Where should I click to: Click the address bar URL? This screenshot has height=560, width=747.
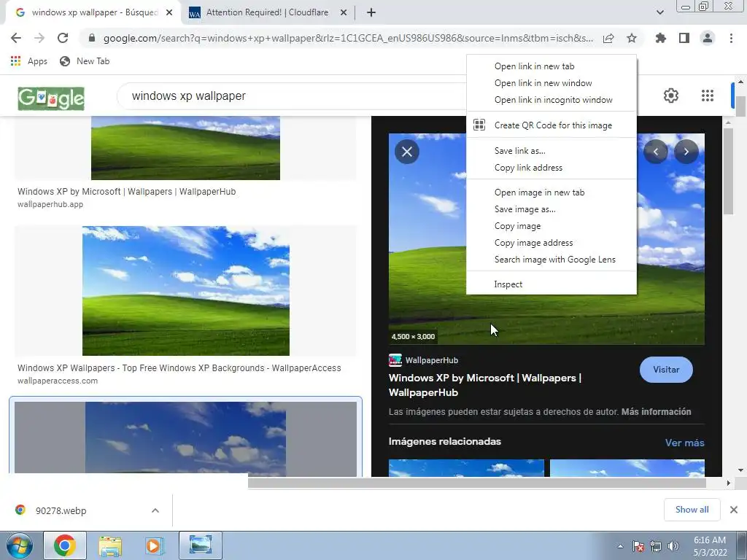348,38
